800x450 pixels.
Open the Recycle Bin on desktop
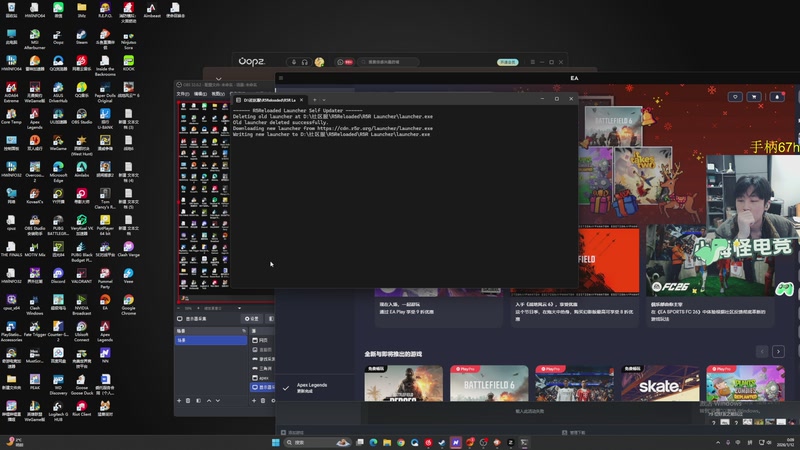click(x=11, y=10)
